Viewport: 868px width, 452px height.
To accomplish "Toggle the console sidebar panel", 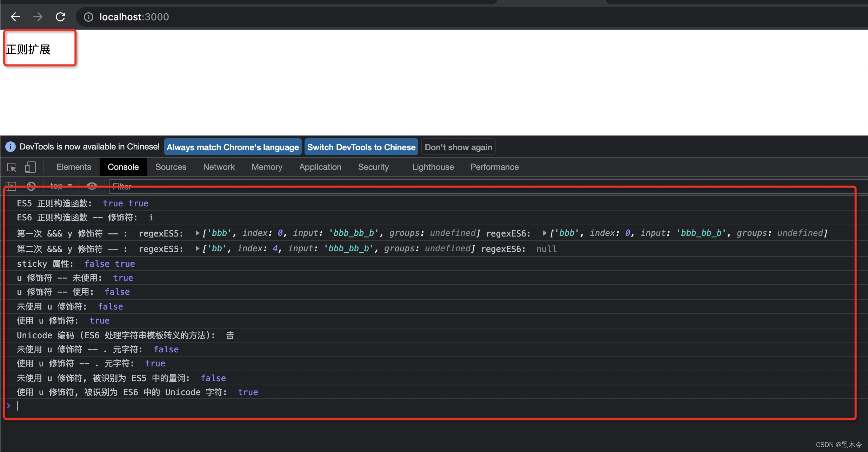I will pyautogui.click(x=11, y=186).
